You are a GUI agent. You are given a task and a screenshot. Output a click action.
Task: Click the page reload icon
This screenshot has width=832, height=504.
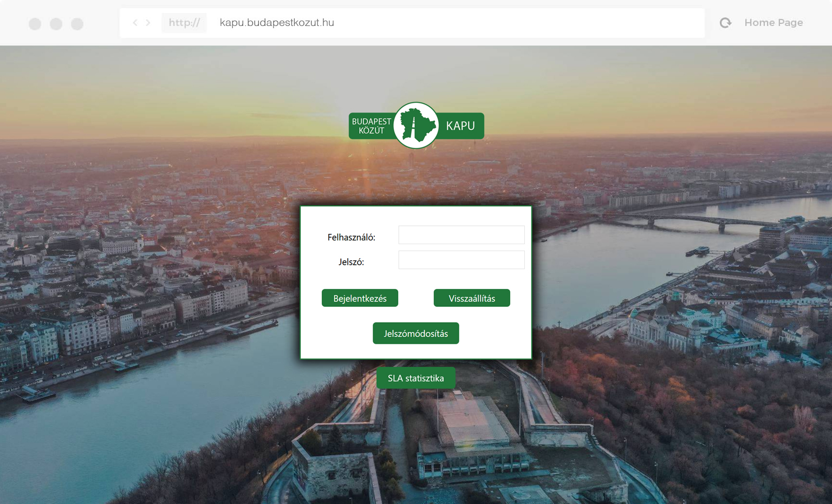click(x=725, y=23)
